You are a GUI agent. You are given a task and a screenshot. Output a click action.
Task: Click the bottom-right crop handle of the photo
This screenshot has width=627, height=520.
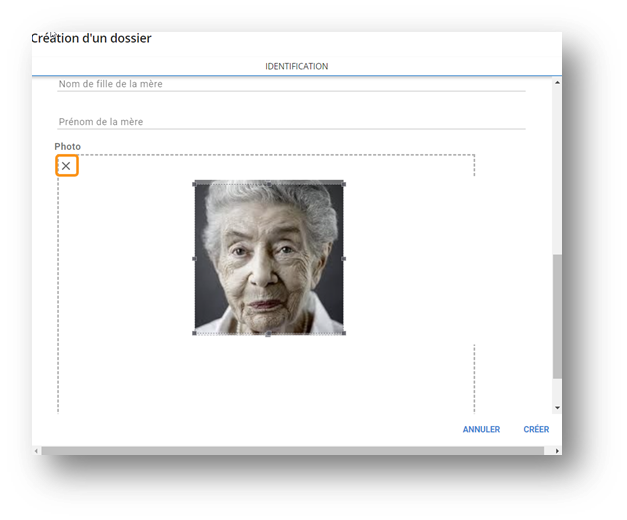tap(344, 333)
